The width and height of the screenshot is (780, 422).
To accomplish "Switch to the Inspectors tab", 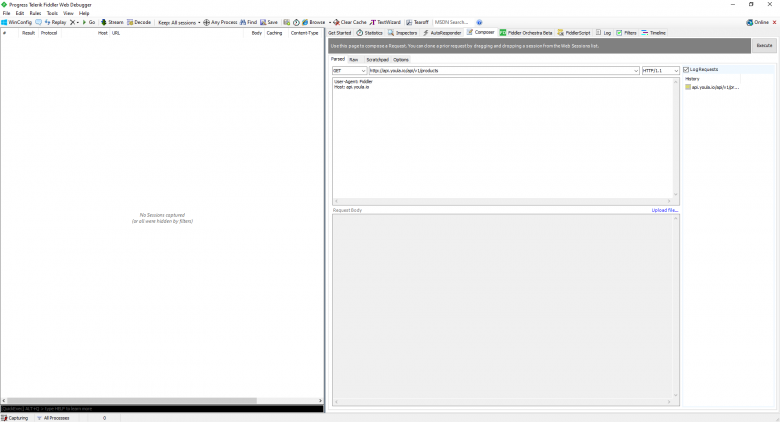I will [402, 33].
